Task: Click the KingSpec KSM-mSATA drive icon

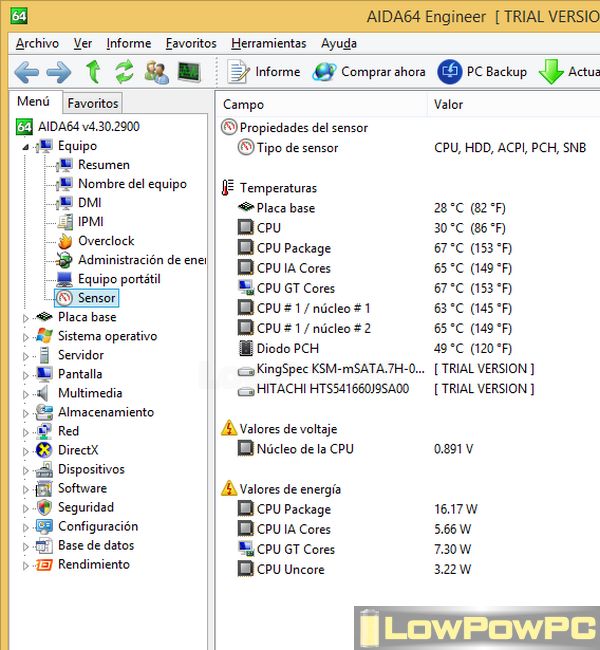Action: coord(245,371)
